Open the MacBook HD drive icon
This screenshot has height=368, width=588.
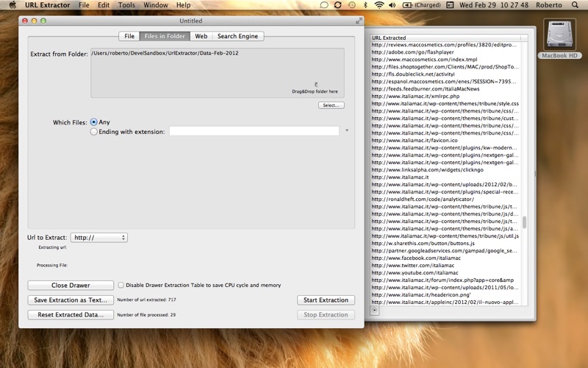[x=562, y=35]
